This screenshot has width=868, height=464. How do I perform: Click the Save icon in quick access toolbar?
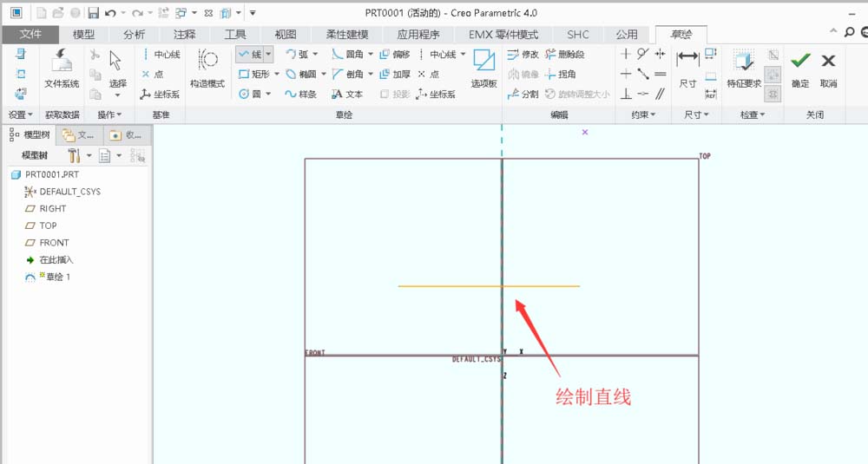coord(93,13)
